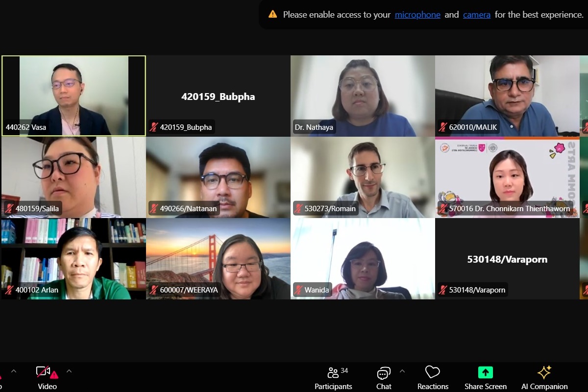588x392 pixels.
Task: Select the 530148/Varaporn name tile
Action: 507,259
